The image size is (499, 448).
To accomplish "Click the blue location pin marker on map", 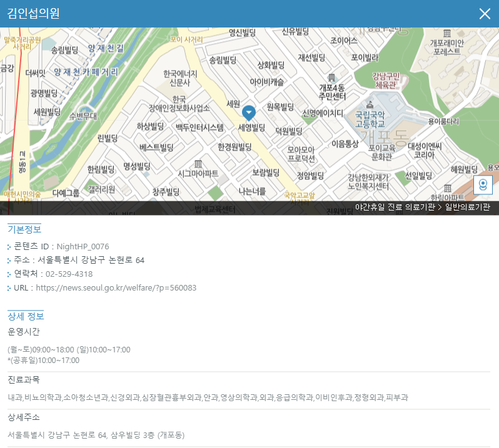I will tap(248, 113).
